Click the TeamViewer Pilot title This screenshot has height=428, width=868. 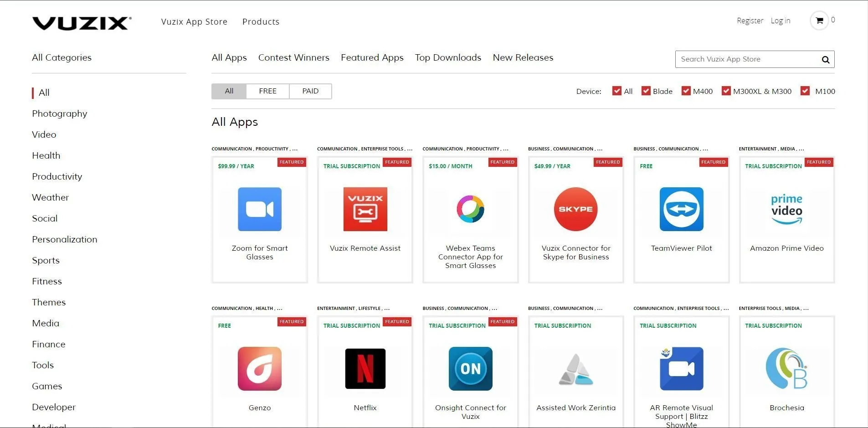tap(682, 248)
